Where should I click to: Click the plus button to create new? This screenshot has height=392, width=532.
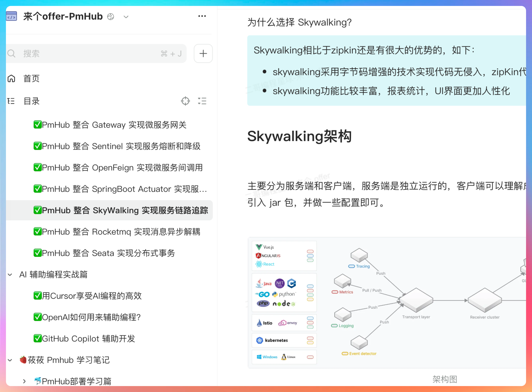pyautogui.click(x=203, y=53)
